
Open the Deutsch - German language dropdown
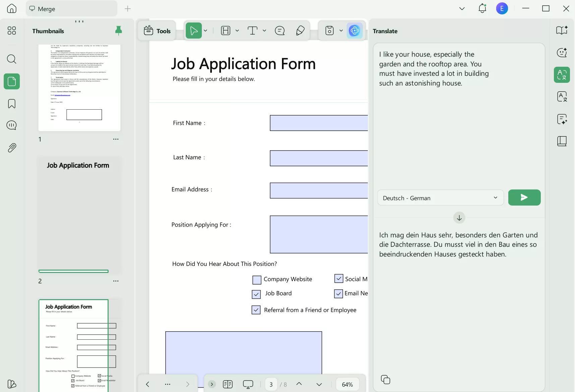441,198
